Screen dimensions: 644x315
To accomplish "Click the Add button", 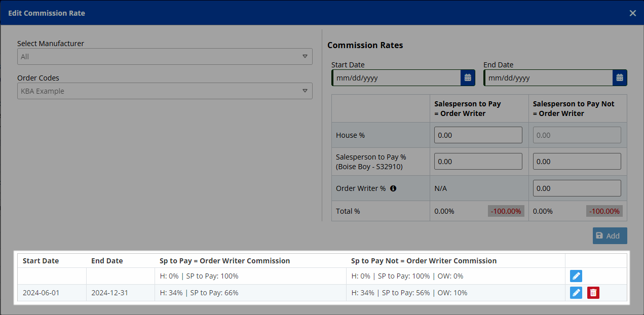I will point(610,236).
